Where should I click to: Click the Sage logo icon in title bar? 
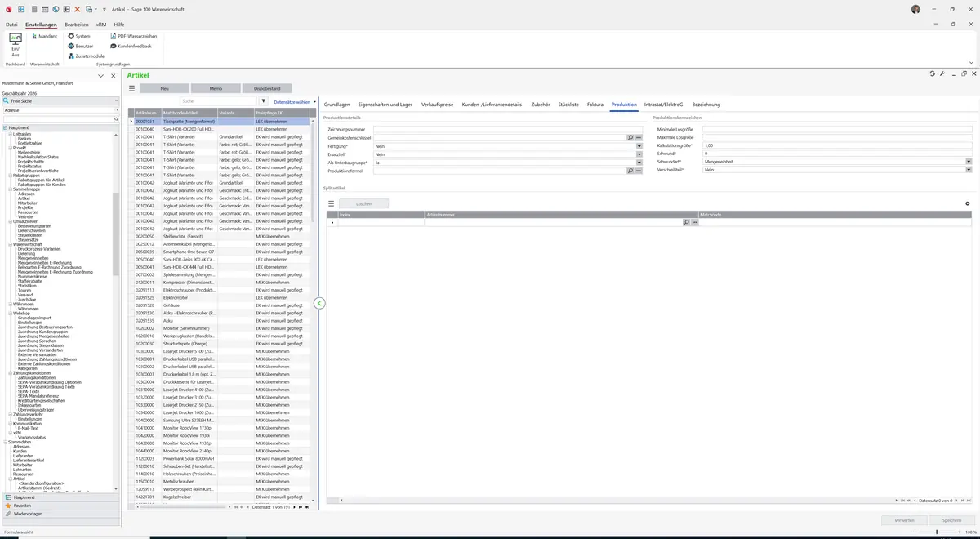8,9
